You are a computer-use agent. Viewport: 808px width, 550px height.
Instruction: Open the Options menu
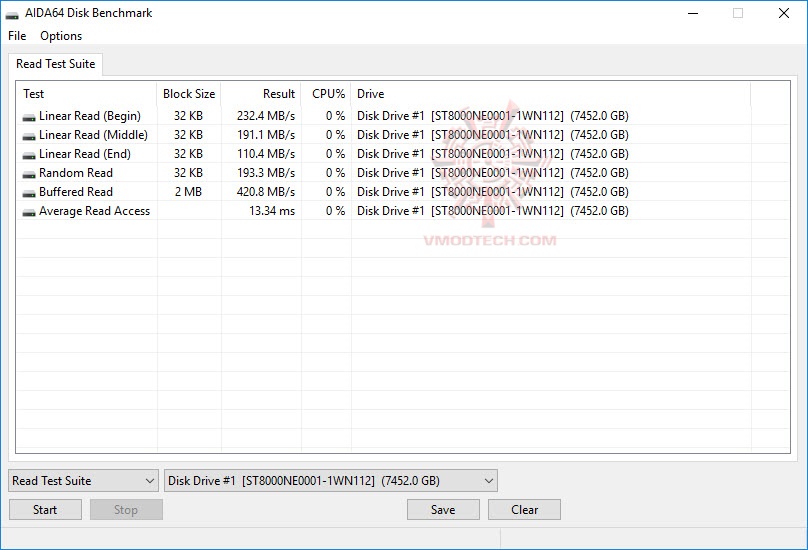(61, 36)
